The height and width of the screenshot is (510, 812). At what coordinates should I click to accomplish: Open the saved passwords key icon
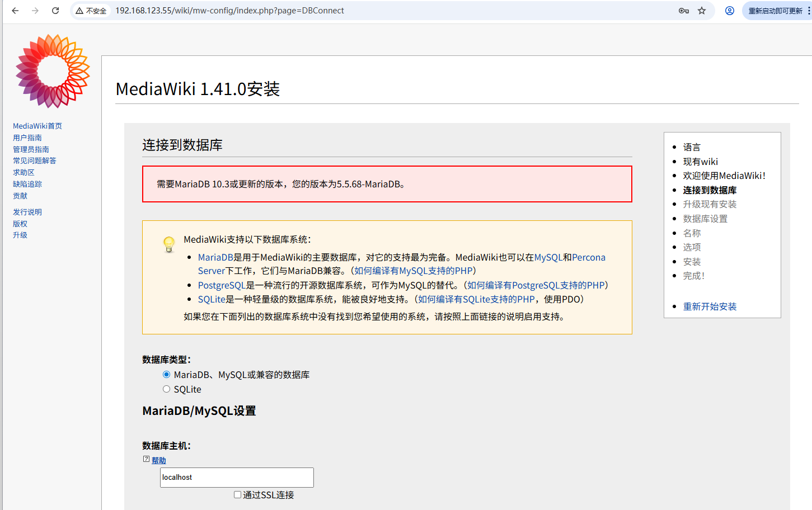(684, 11)
